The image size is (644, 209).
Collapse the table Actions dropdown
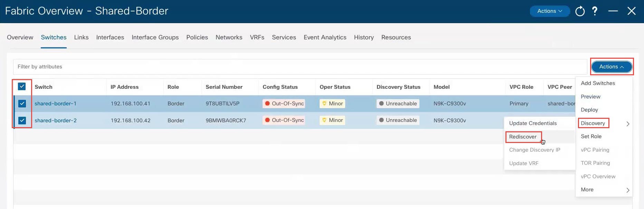click(x=612, y=67)
